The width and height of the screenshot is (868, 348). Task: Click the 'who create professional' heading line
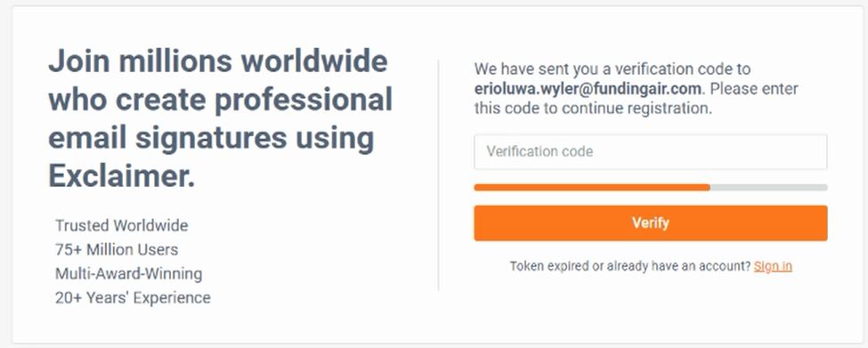click(220, 101)
